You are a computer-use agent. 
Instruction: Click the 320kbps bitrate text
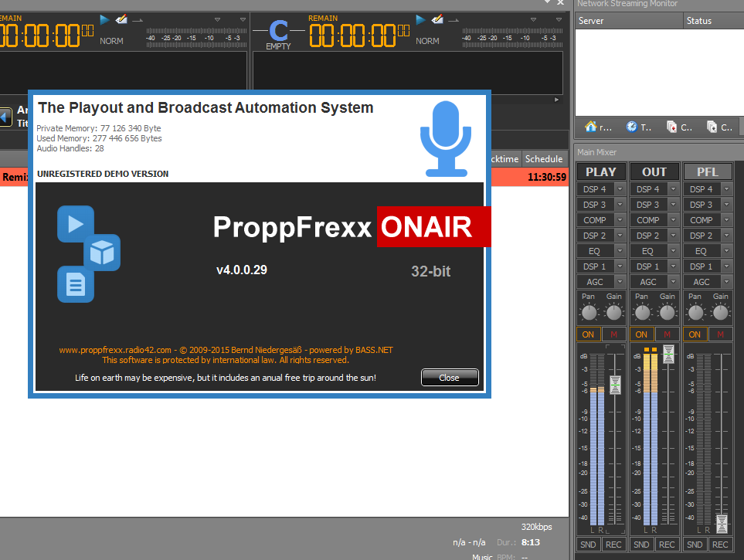point(537,527)
